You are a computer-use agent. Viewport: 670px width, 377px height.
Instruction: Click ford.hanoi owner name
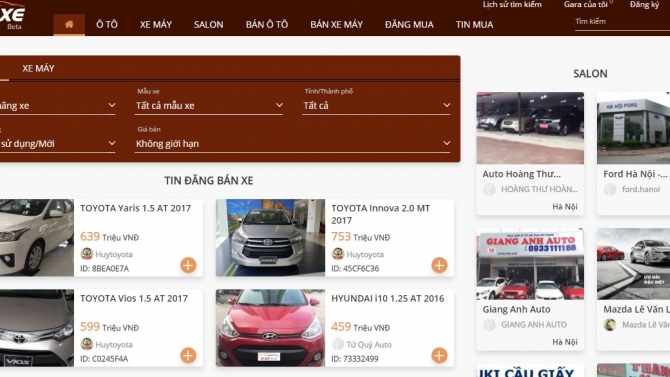coord(641,189)
